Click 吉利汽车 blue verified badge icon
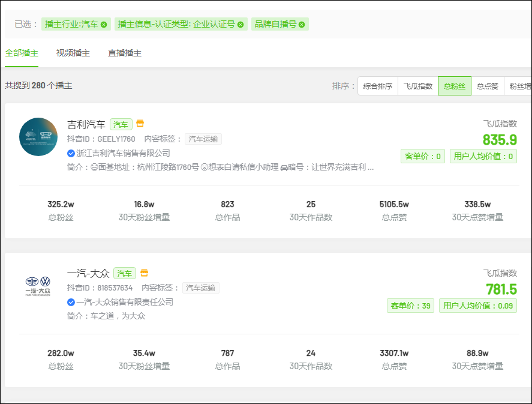The height and width of the screenshot is (404, 532). (71, 153)
